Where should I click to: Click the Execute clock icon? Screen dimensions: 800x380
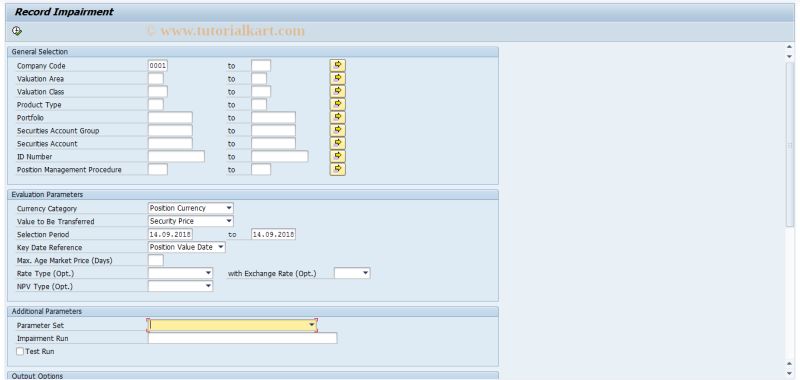[x=17, y=31]
